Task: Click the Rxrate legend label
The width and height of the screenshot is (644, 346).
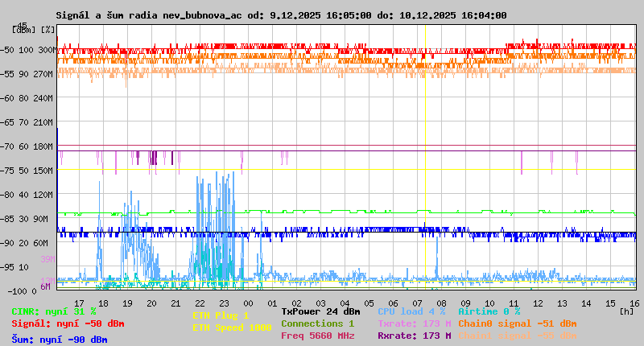Action: click(414, 336)
